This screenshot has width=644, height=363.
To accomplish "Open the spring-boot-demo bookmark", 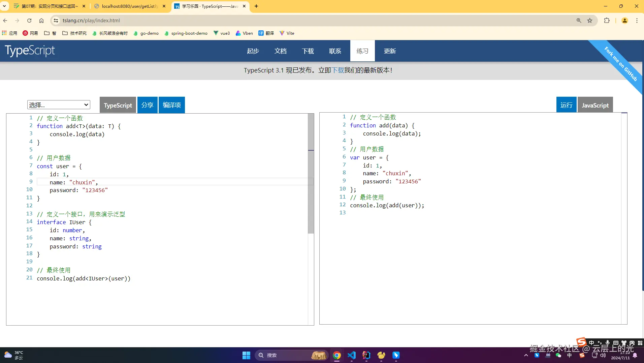I will click(x=186, y=33).
